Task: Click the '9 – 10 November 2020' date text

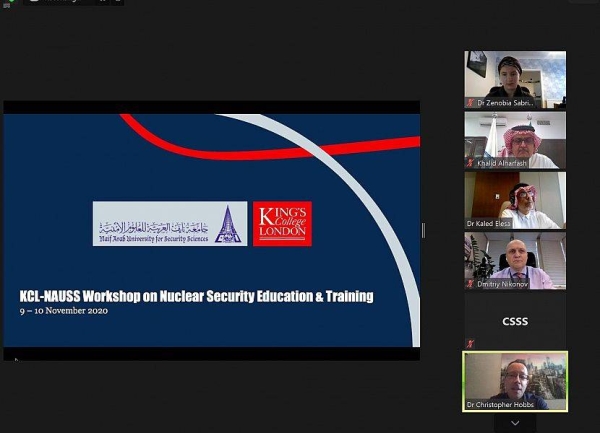Action: 64,311
